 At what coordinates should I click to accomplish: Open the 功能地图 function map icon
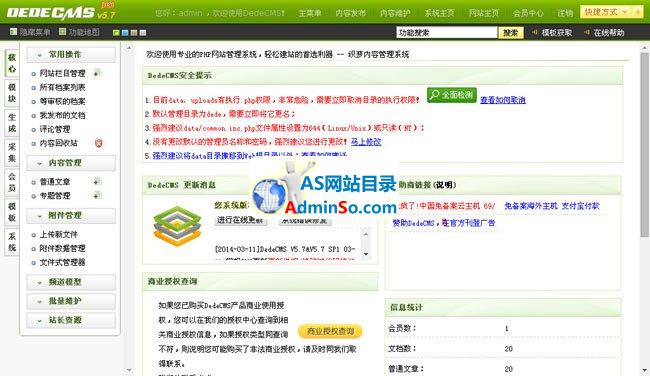[63, 32]
